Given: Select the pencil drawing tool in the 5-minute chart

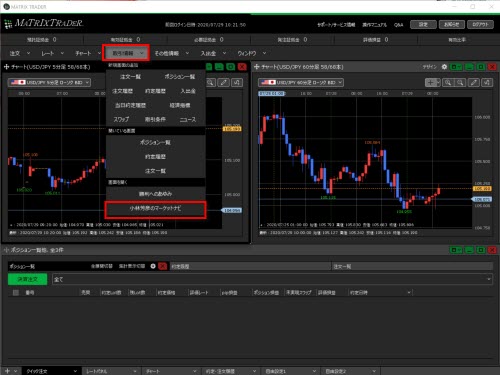Looking at the screenshot, I should [223, 82].
